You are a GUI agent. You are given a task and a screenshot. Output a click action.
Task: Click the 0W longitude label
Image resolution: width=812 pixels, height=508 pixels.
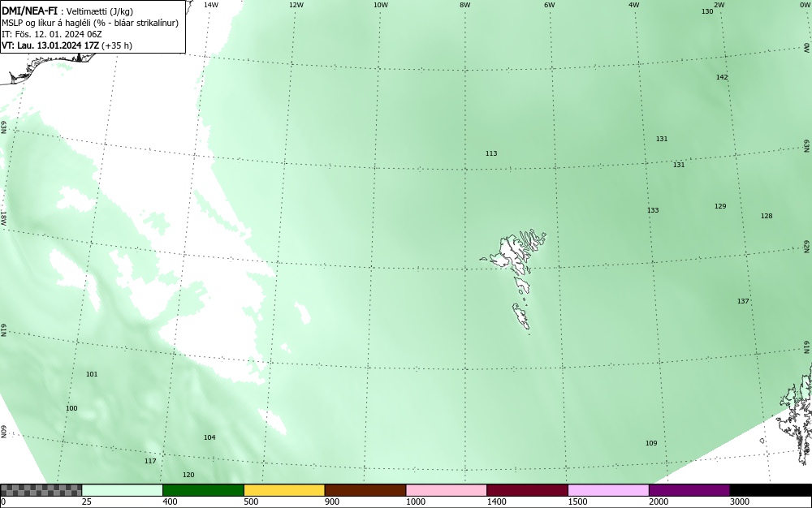tap(804, 5)
